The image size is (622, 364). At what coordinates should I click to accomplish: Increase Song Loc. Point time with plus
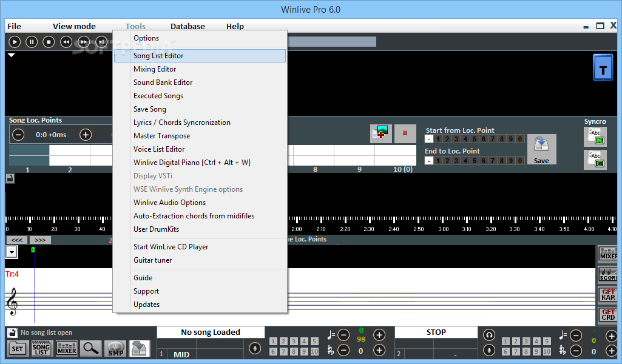coord(86,135)
